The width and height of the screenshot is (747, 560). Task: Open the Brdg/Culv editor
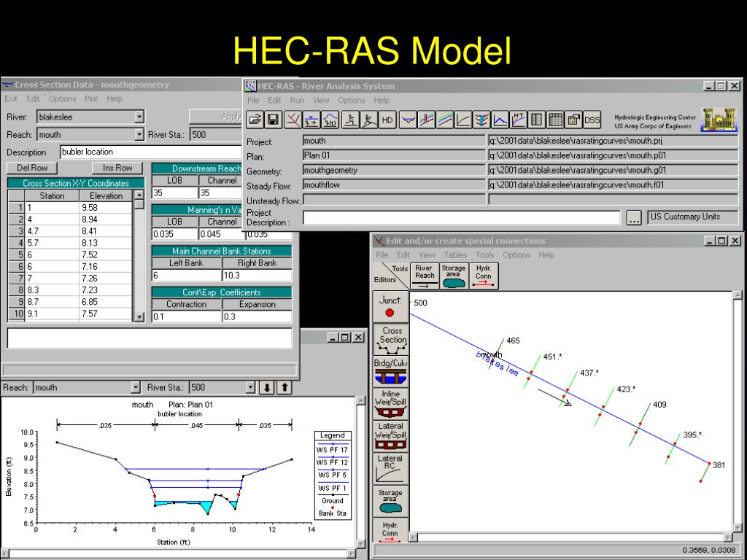click(x=390, y=372)
